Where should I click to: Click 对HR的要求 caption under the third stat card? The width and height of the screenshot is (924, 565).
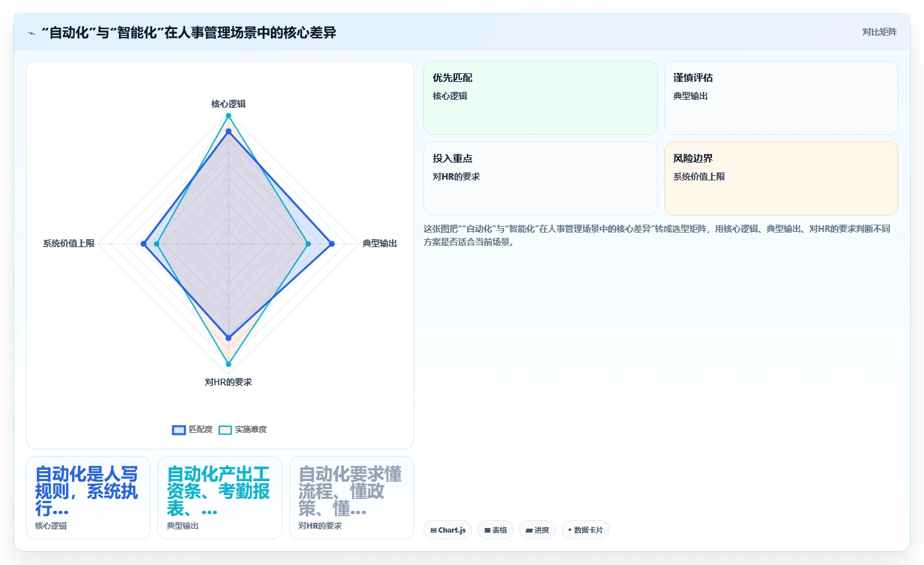(x=320, y=526)
